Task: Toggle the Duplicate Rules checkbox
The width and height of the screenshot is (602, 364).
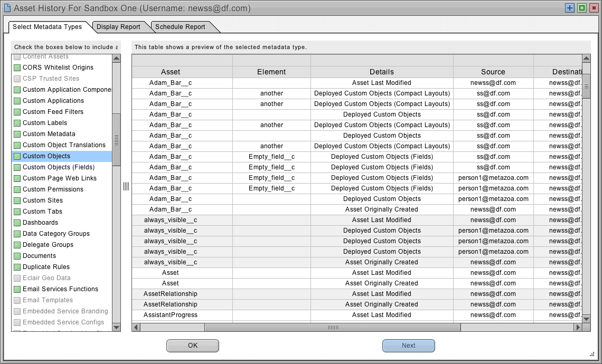Action: click(17, 267)
